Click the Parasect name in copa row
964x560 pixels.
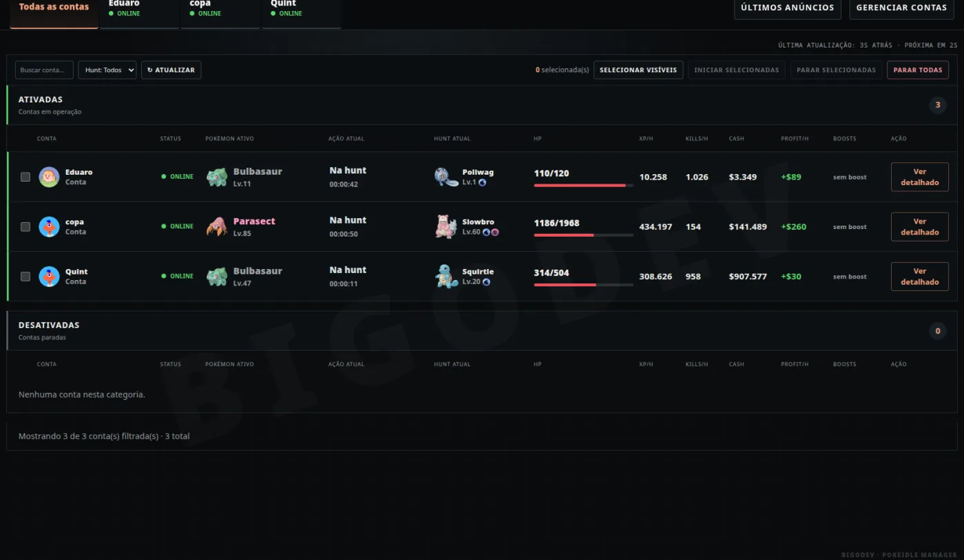(254, 221)
